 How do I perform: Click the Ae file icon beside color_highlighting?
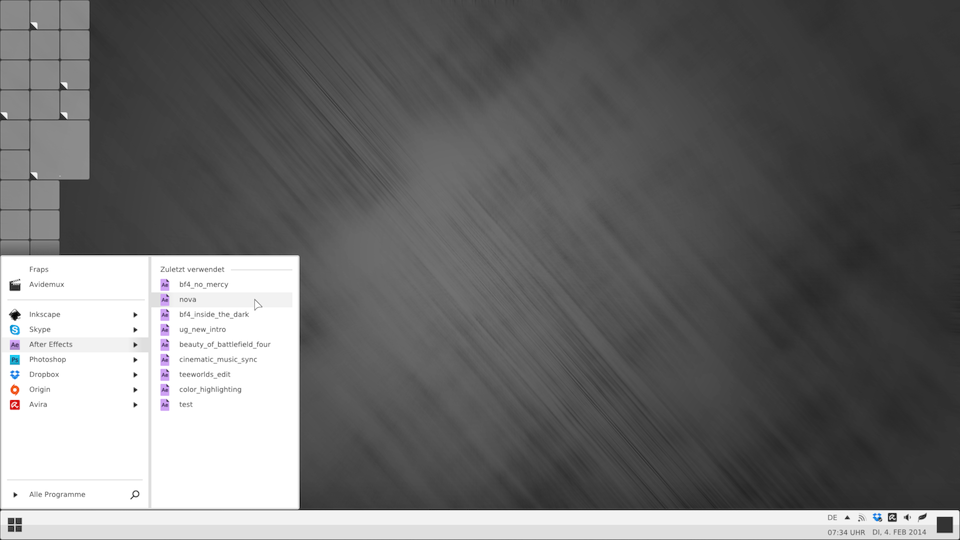click(x=165, y=389)
